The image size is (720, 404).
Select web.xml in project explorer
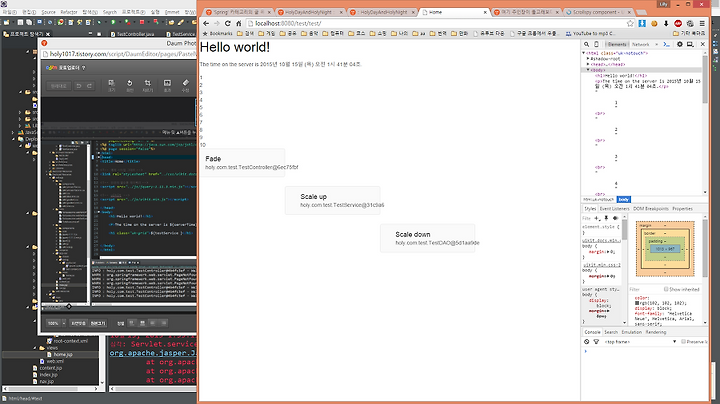52,361
